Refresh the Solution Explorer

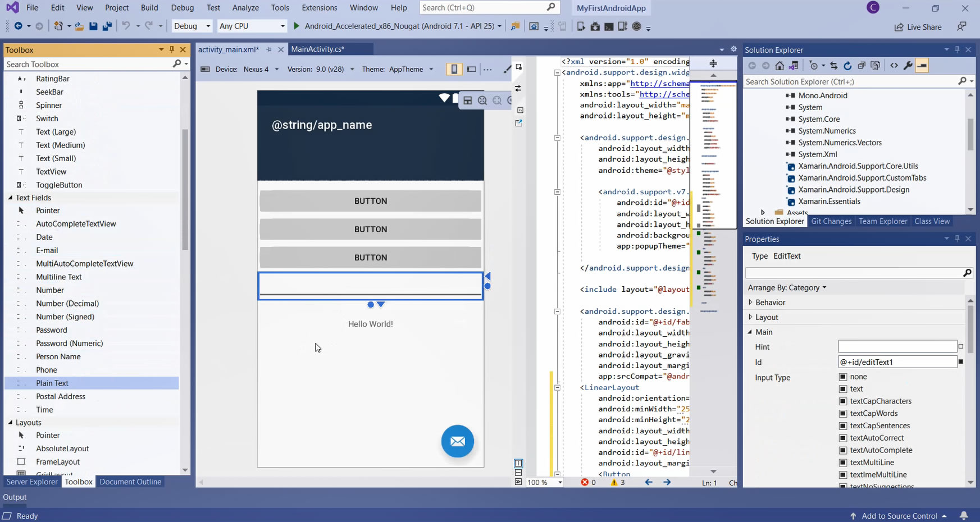pyautogui.click(x=847, y=66)
